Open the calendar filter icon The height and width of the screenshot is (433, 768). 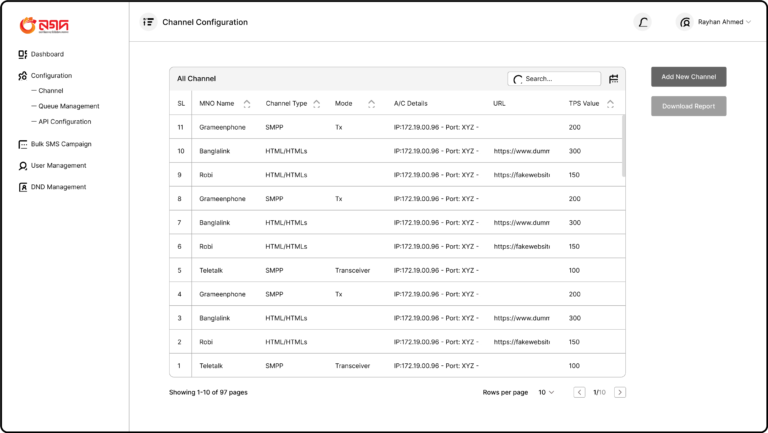tap(613, 79)
